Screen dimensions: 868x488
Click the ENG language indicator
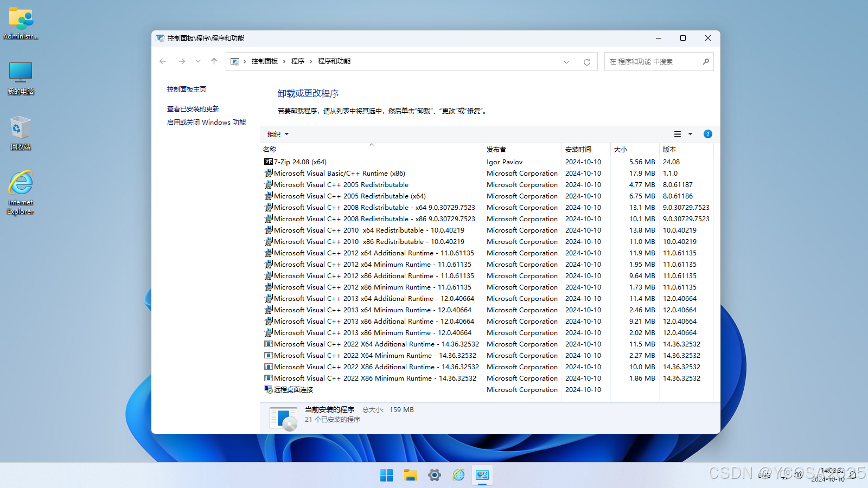pos(764,475)
